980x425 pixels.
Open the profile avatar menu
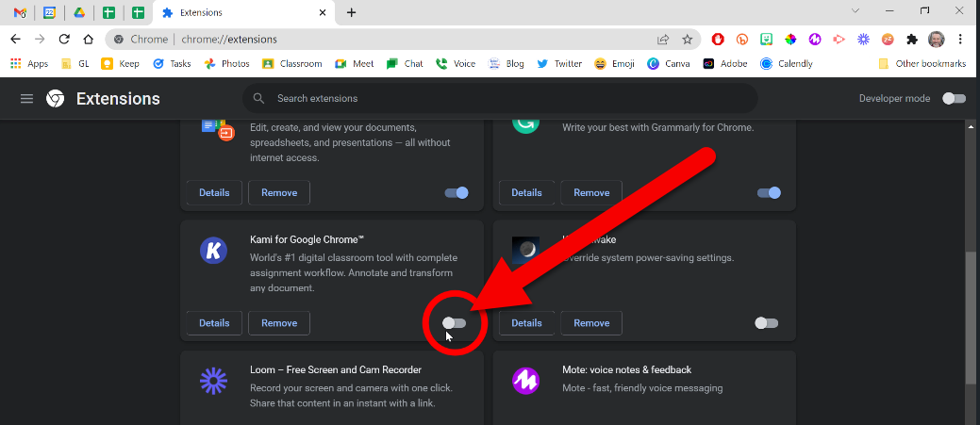937,40
